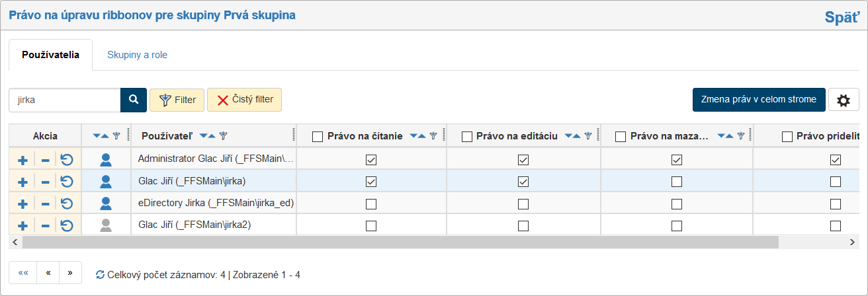Screen dimensions: 868x296
Task: Click the refresh icon beside record count
Action: (x=100, y=274)
